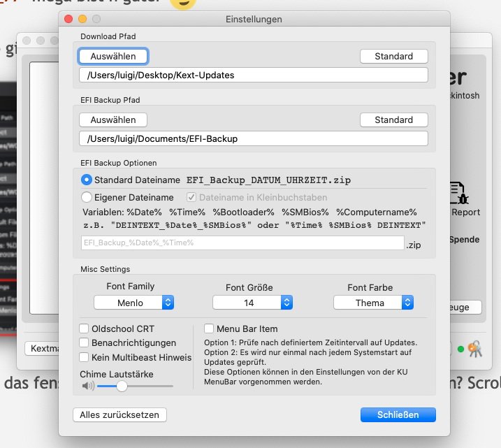Click the Misc Settings section label

[x=105, y=269]
